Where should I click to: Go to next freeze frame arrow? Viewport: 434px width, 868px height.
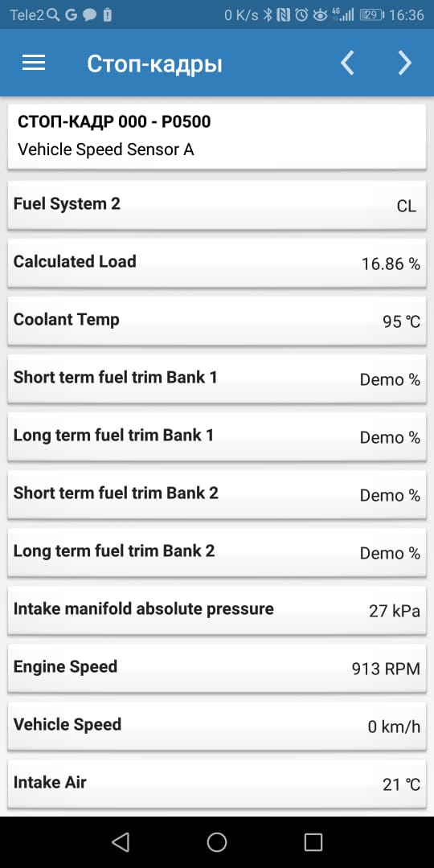[x=404, y=63]
